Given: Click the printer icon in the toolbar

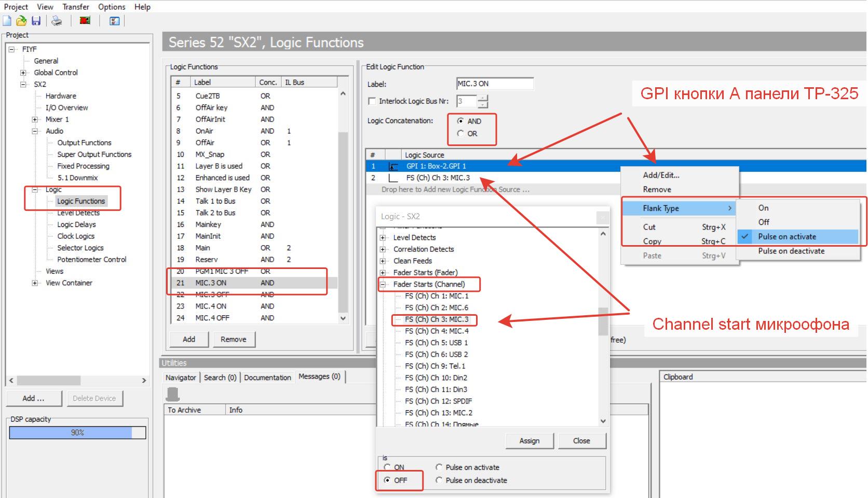Looking at the screenshot, I should 57,21.
